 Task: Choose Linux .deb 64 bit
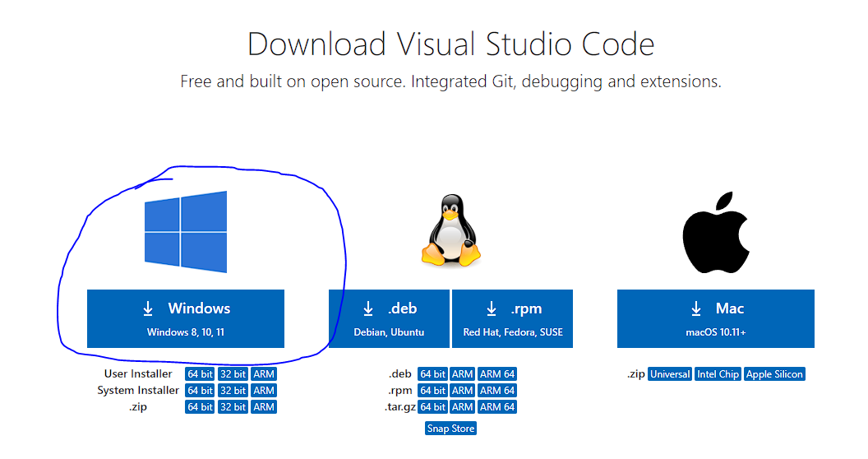(x=432, y=374)
